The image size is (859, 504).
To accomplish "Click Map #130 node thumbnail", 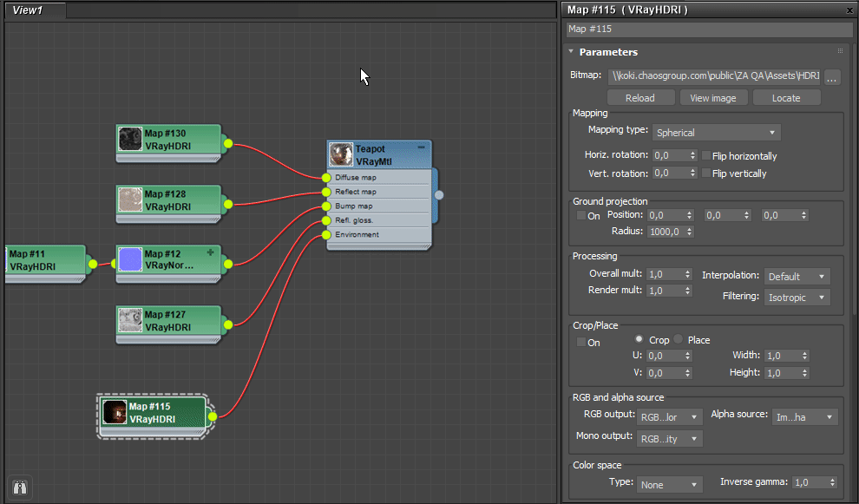I will [x=130, y=139].
